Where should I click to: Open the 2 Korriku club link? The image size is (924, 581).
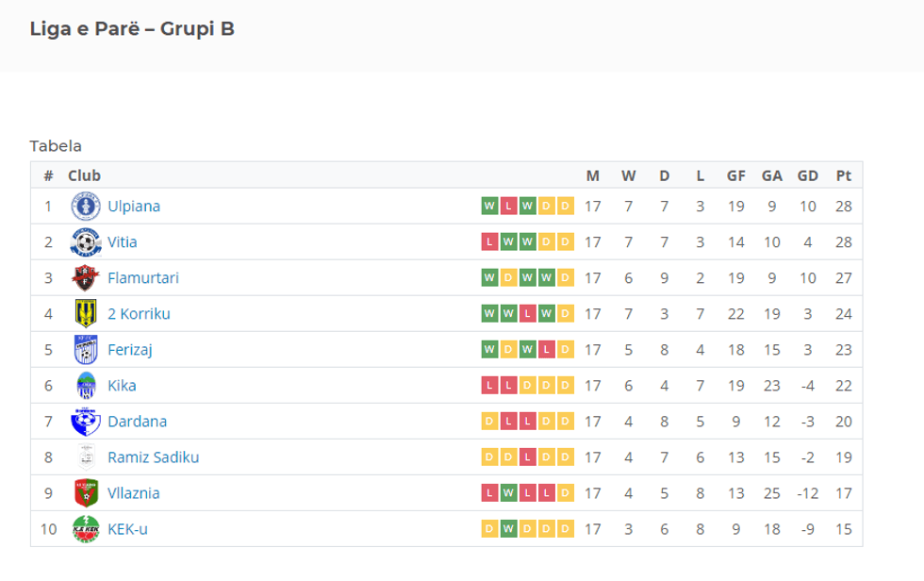139,313
